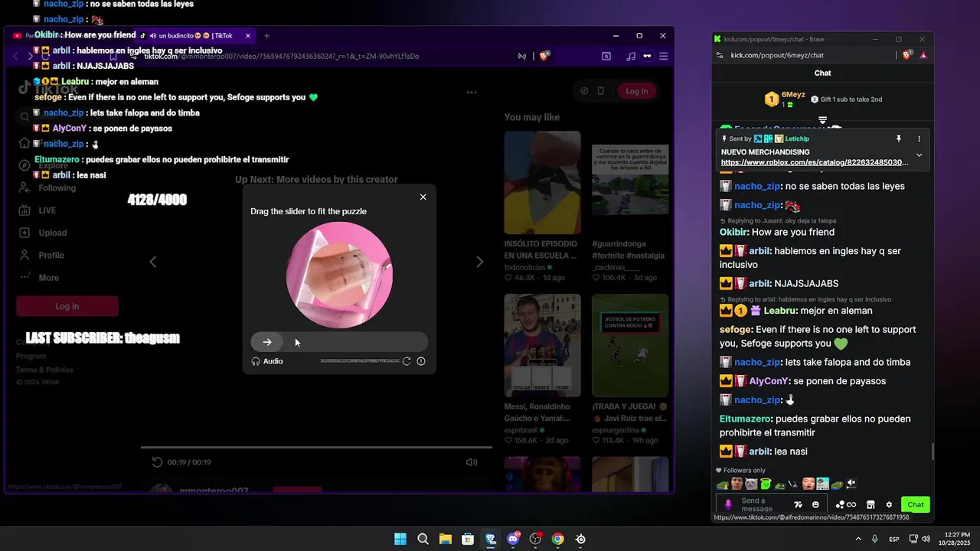The height and width of the screenshot is (551, 980).
Task: Toggle TikTok video volume speaker
Action: click(x=472, y=462)
